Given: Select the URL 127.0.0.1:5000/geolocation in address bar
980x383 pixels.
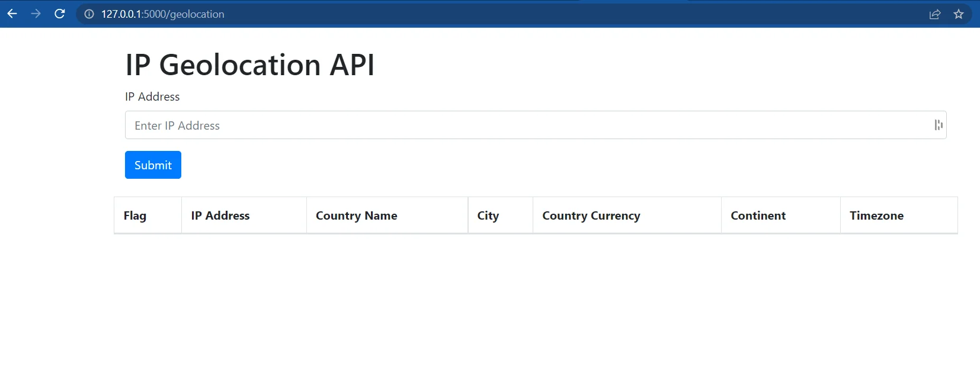Looking at the screenshot, I should tap(163, 14).
